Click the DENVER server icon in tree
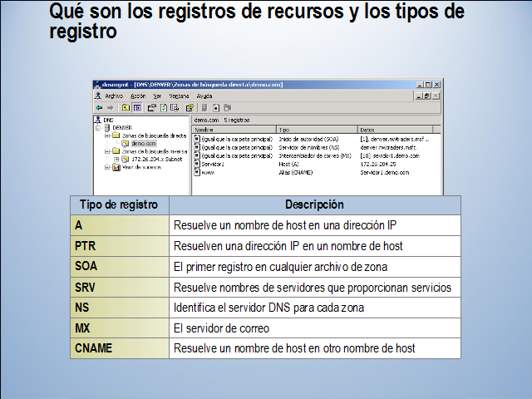Viewport: 532px width, 399px height. point(107,127)
